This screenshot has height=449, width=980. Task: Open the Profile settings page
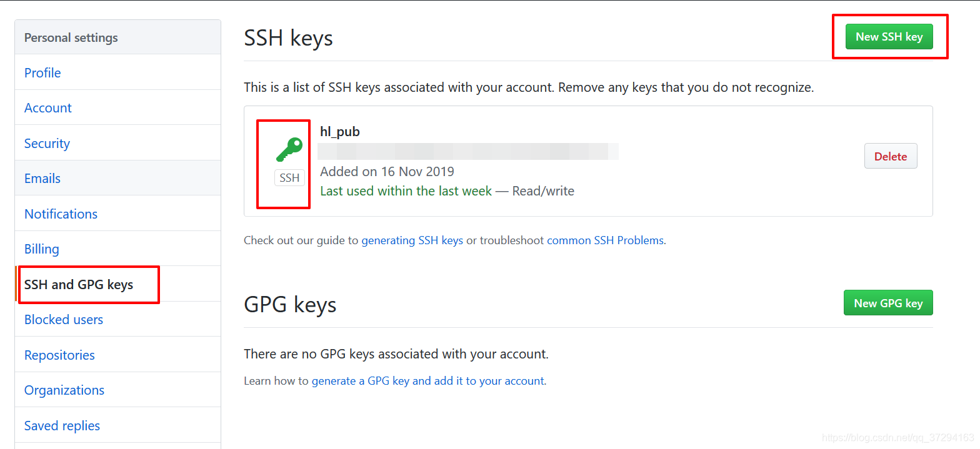(x=42, y=72)
